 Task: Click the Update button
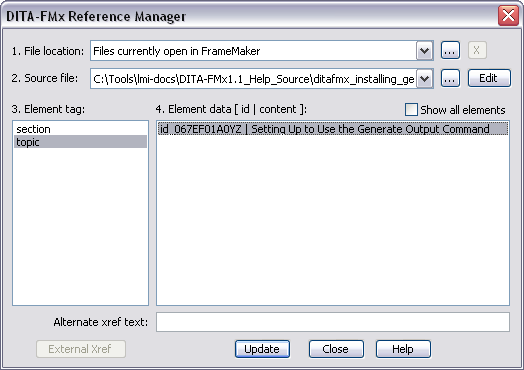click(x=262, y=349)
